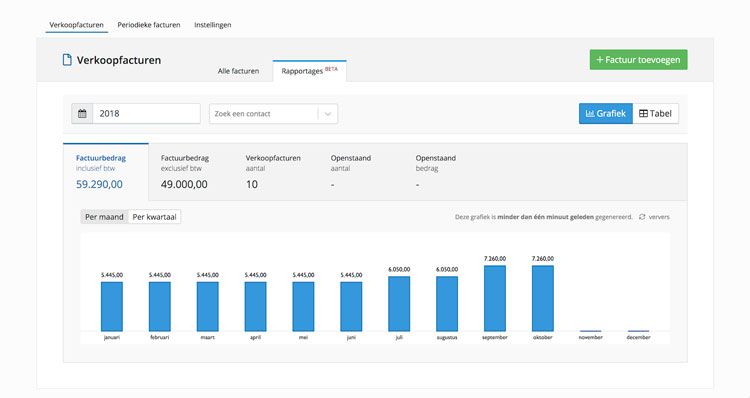Click the chart icon in the Grafiek button
Viewport: 750px width, 398px height.
click(590, 113)
